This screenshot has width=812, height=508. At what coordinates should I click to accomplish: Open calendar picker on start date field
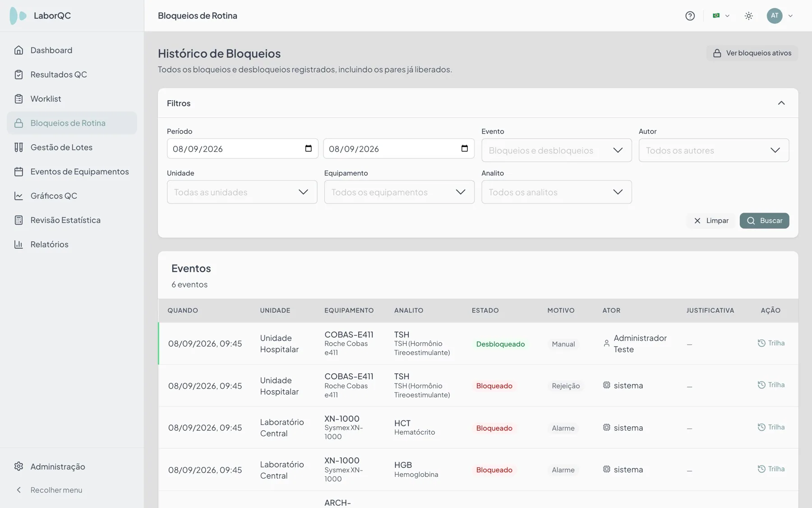click(309, 149)
